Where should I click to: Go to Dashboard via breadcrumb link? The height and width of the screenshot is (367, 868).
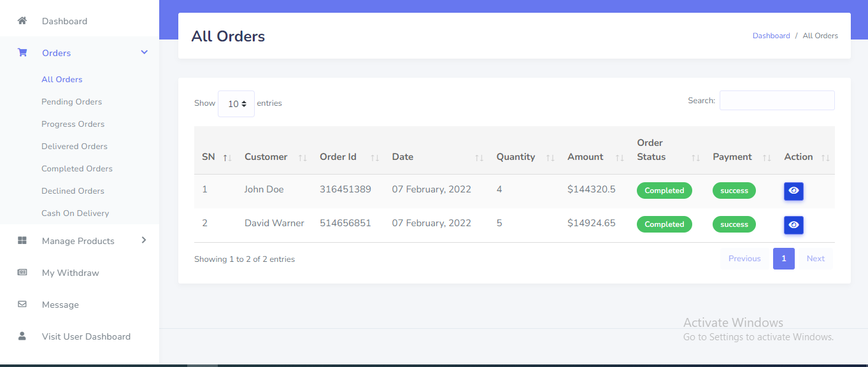pos(771,36)
